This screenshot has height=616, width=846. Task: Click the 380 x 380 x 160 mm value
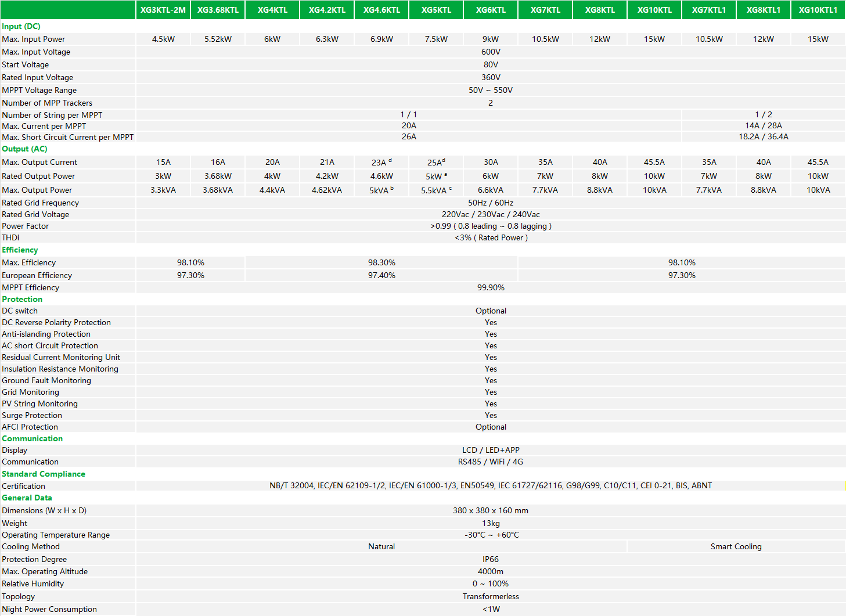[x=491, y=510]
